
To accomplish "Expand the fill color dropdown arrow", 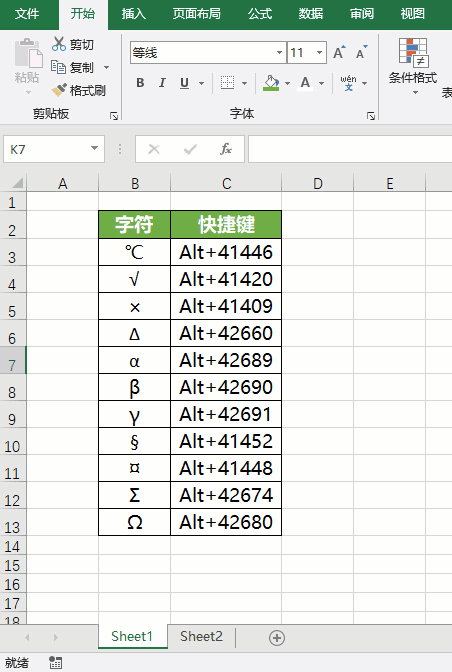I will (x=287, y=83).
